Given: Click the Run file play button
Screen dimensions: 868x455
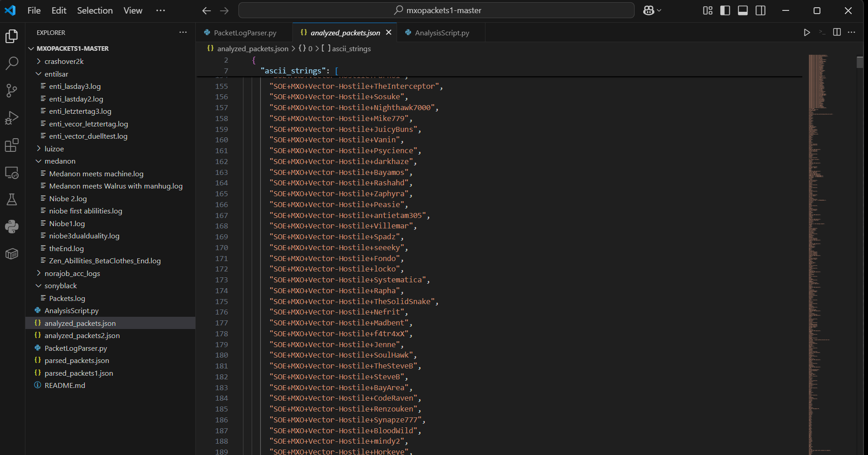Looking at the screenshot, I should 807,33.
